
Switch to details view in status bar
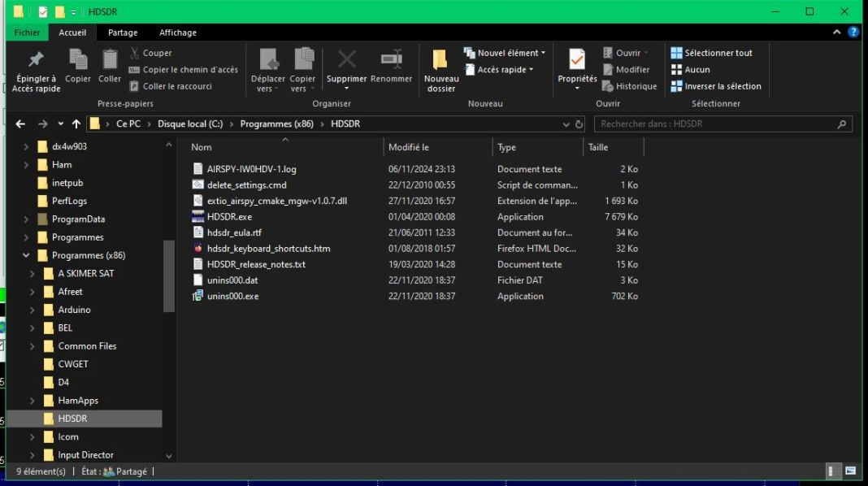click(834, 471)
